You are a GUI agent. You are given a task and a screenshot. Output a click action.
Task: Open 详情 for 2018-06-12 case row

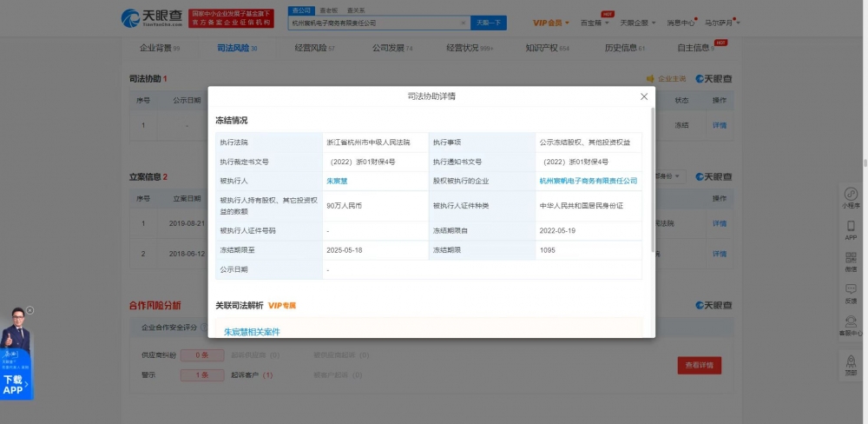click(719, 254)
